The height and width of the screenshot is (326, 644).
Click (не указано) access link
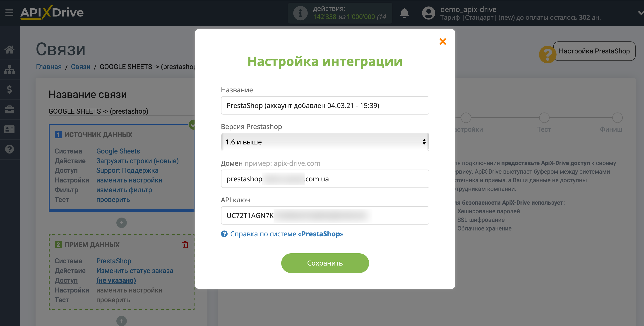pyautogui.click(x=116, y=280)
